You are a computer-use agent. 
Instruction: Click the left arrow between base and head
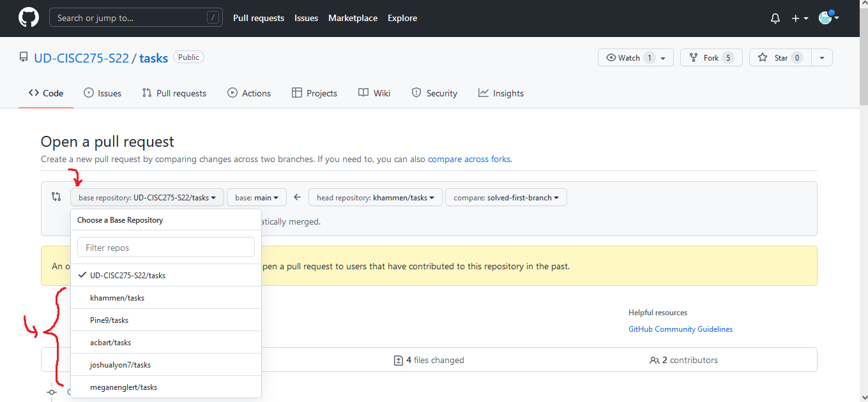coord(297,198)
